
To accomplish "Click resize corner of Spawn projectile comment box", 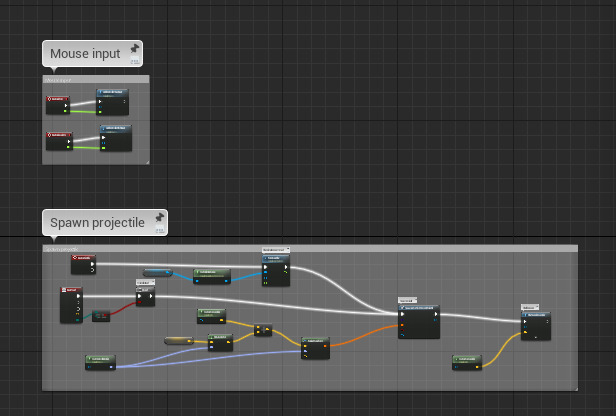I will [575, 387].
